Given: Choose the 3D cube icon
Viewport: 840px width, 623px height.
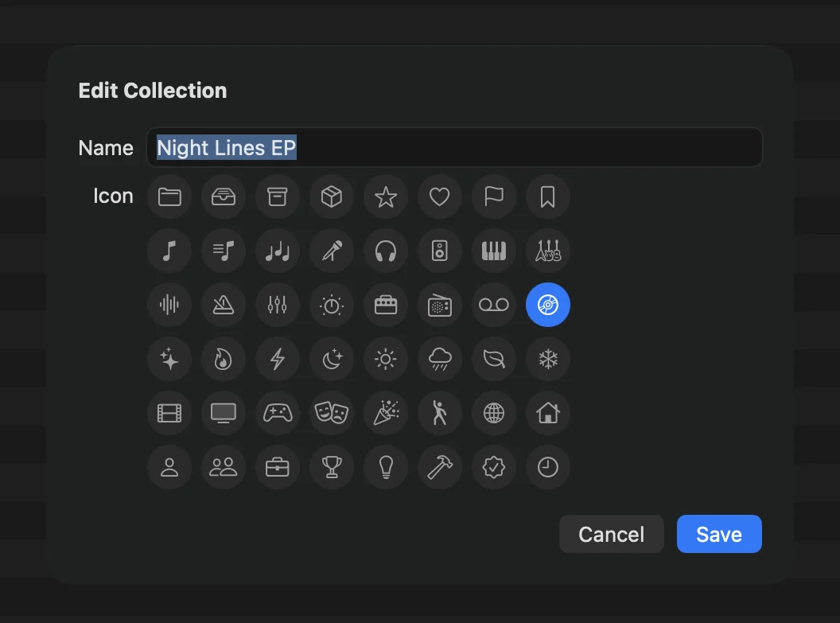Looking at the screenshot, I should click(332, 197).
